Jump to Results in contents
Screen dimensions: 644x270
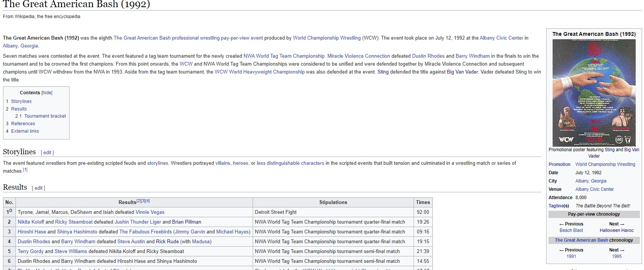(19, 109)
